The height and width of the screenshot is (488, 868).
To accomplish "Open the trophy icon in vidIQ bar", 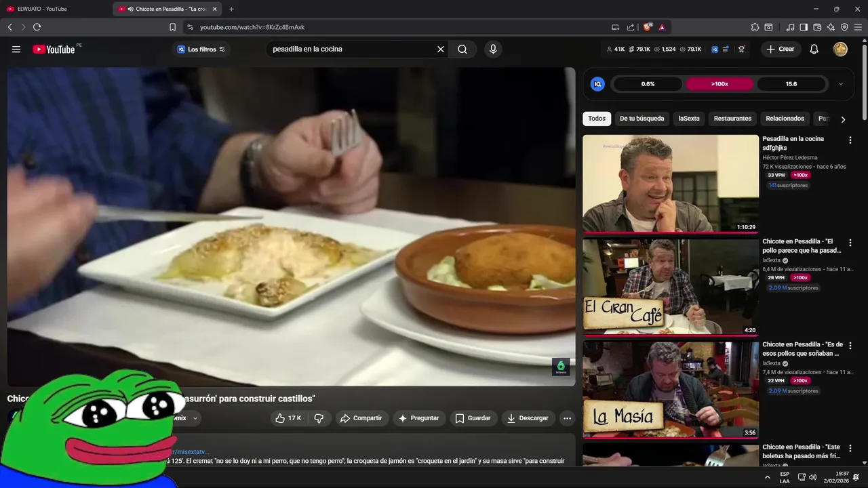I will coord(742,49).
